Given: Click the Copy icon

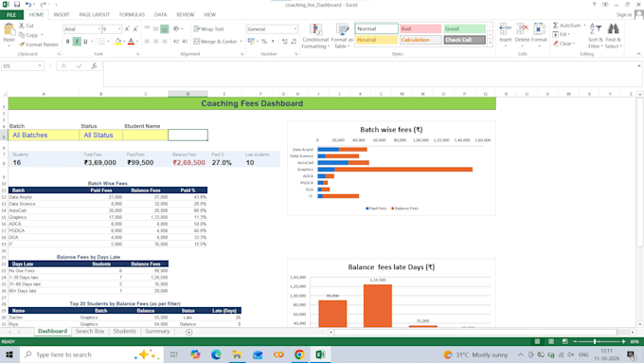Looking at the screenshot, I should (x=22, y=35).
